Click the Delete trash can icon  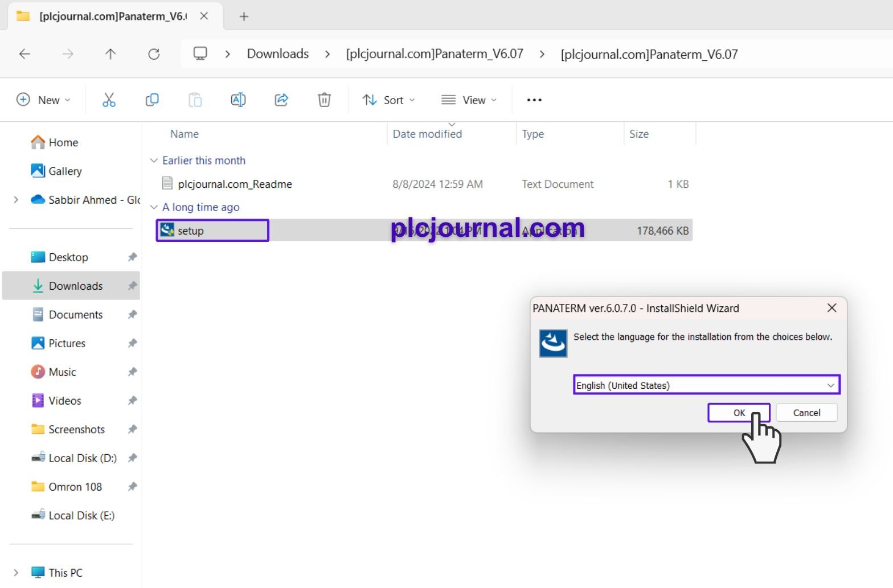[324, 100]
